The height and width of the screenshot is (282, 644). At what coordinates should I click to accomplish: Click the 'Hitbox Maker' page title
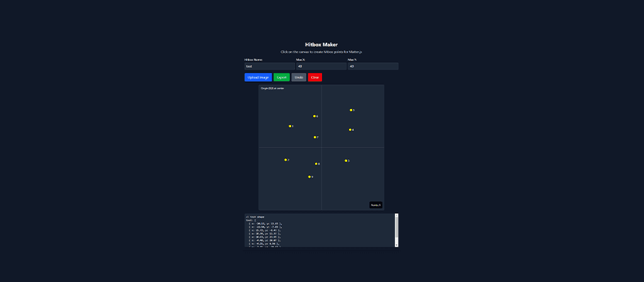[x=321, y=45]
